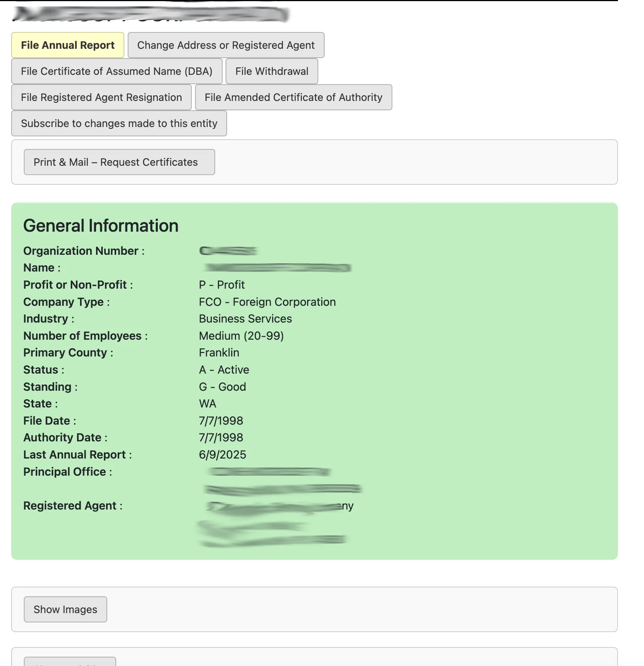Image resolution: width=644 pixels, height=666 pixels.
Task: Open Change Address or Registered Agent
Action: tap(226, 45)
